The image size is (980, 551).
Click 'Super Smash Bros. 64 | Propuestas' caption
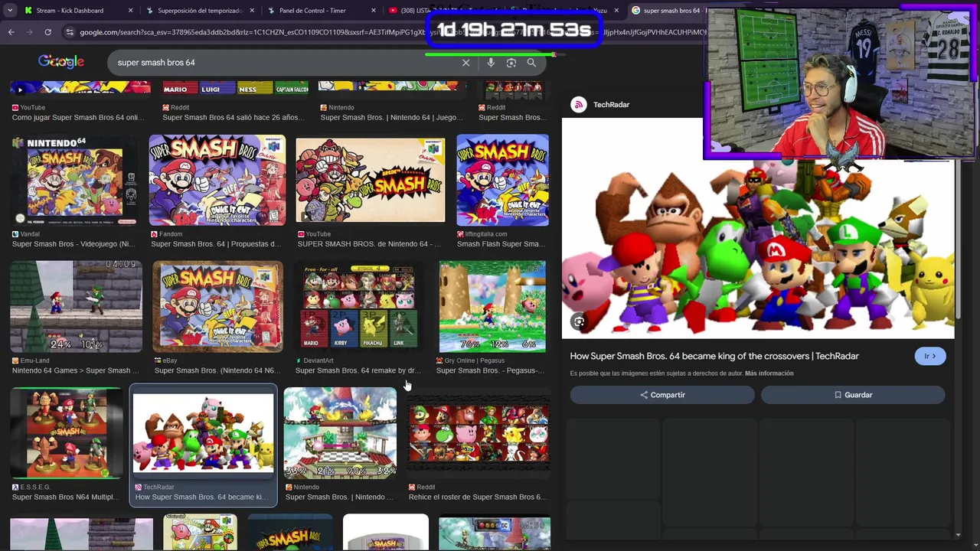(x=216, y=244)
